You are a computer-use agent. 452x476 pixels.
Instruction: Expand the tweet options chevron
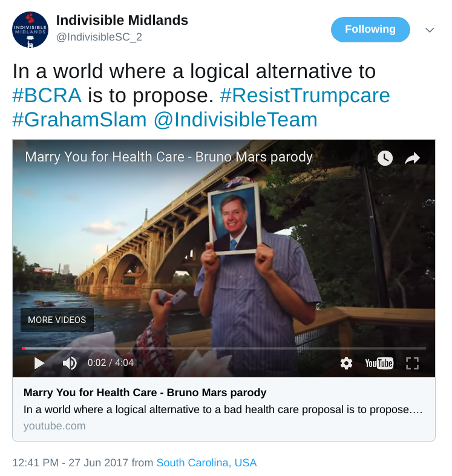(x=430, y=30)
